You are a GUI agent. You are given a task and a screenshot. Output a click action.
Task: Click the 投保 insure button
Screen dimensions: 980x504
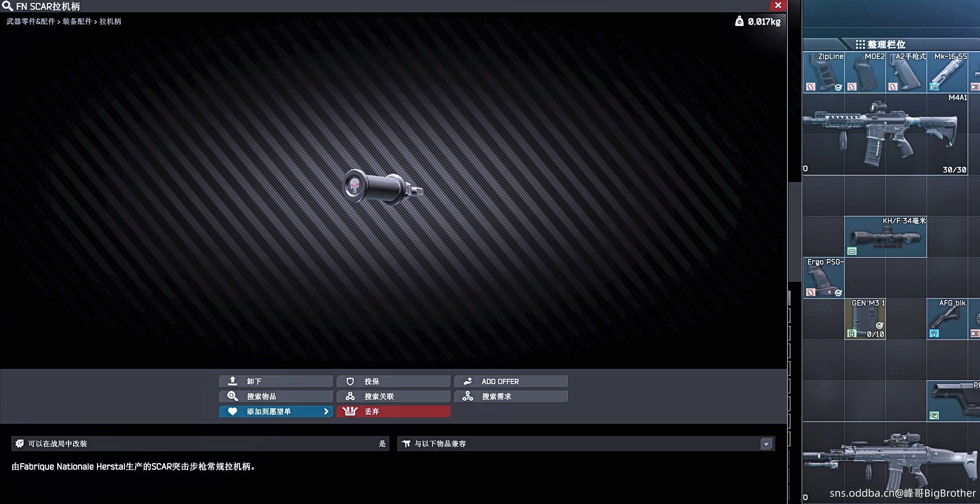[393, 381]
